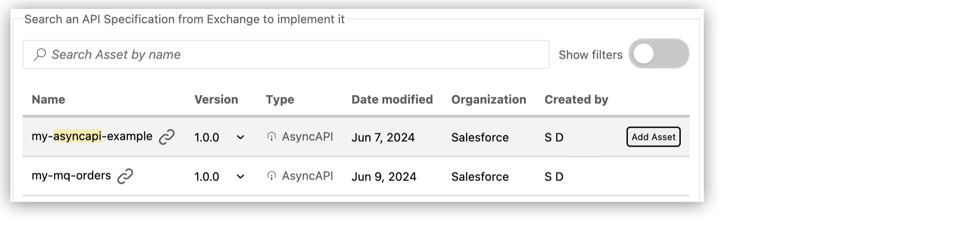Open version 1.0.0 dropdown for my-mq-orders
This screenshot has height=241, width=980.
240,176
